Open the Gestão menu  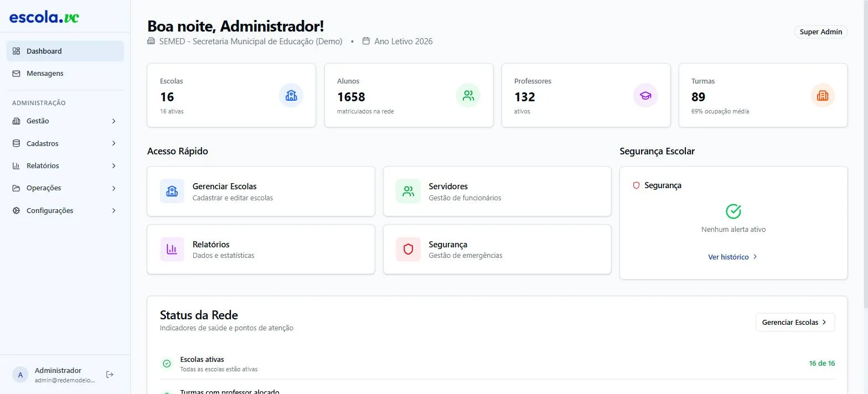click(x=65, y=121)
